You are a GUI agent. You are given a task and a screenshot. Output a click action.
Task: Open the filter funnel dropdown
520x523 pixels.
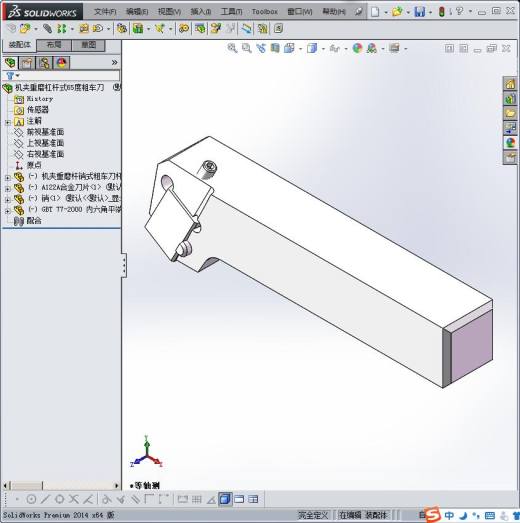point(13,76)
